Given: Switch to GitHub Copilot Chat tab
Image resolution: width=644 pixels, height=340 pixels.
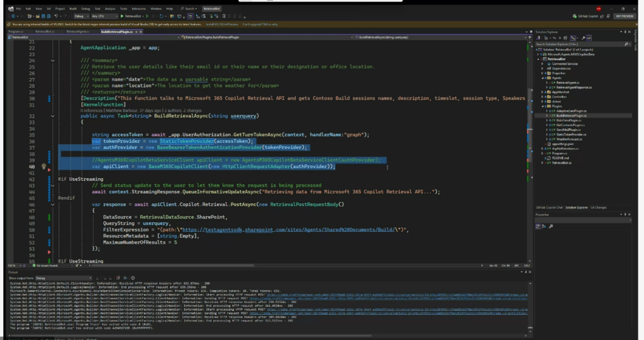Looking at the screenshot, I should [549, 208].
